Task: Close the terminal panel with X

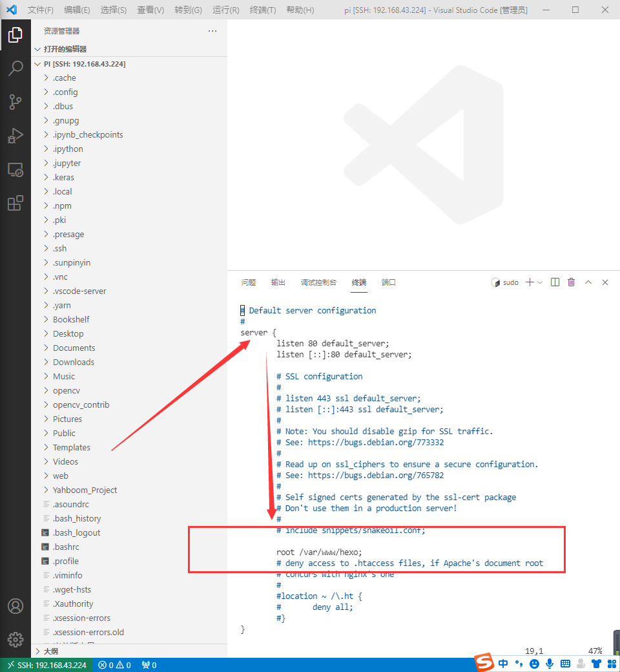Action: (605, 282)
